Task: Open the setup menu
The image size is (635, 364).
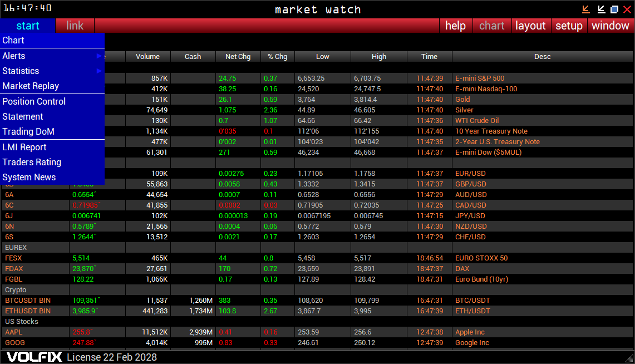Action: pyautogui.click(x=569, y=26)
